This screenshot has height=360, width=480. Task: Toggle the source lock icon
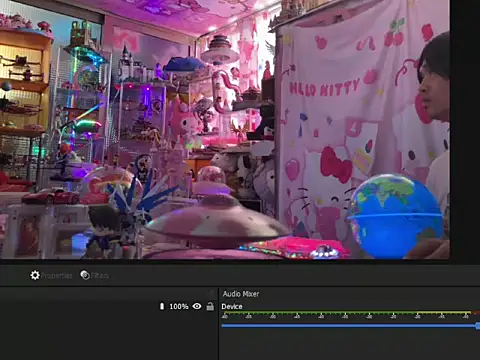tap(210, 306)
